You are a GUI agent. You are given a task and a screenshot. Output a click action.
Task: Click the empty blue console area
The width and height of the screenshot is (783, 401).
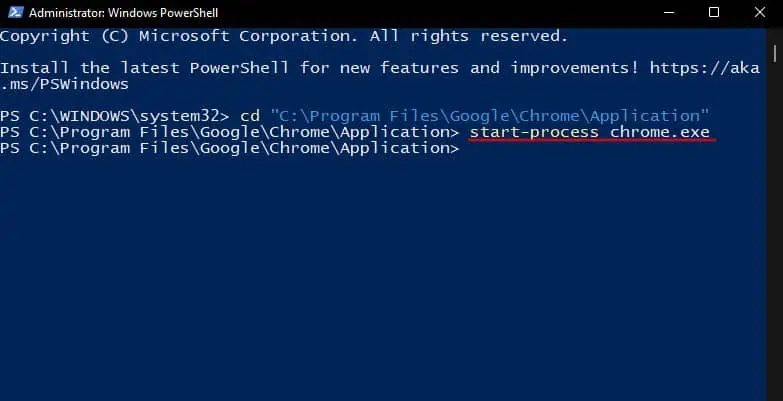pos(380,280)
